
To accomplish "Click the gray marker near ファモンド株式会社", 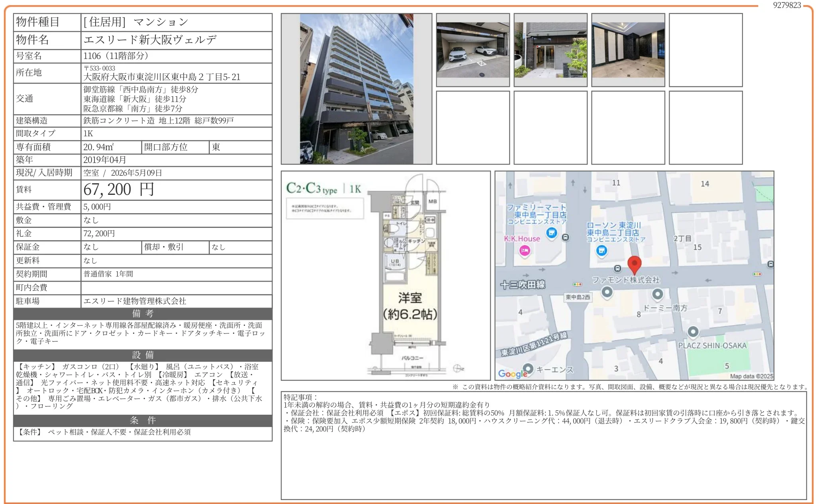I will tap(607, 292).
